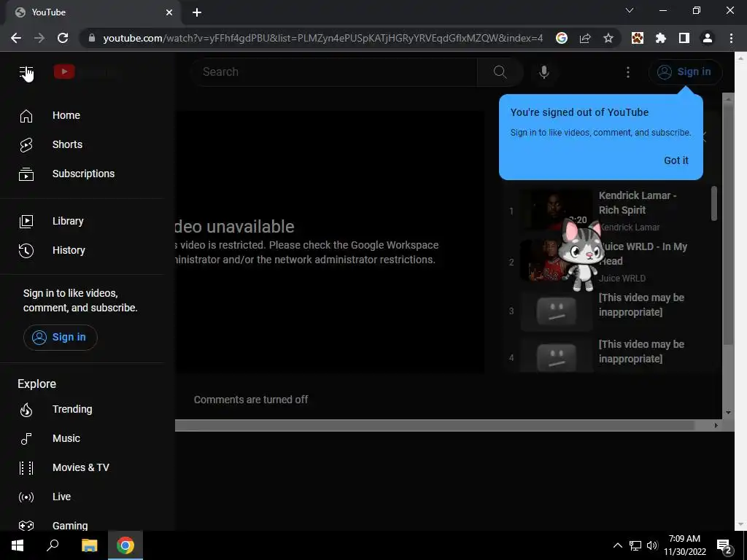Click the YouTube logo
This screenshot has width=747, height=560.
tap(64, 72)
